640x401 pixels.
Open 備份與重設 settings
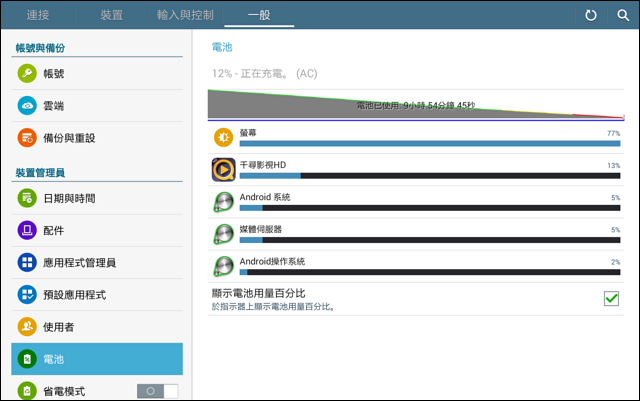coord(97,138)
